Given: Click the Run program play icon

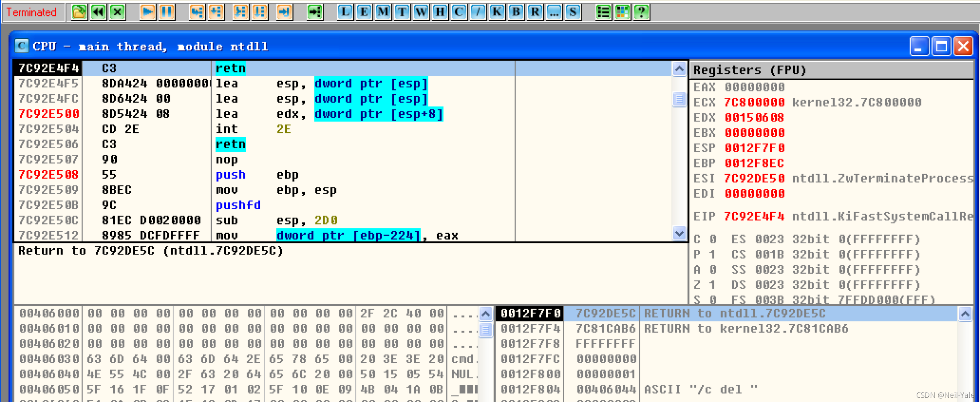Looking at the screenshot, I should 148,12.
